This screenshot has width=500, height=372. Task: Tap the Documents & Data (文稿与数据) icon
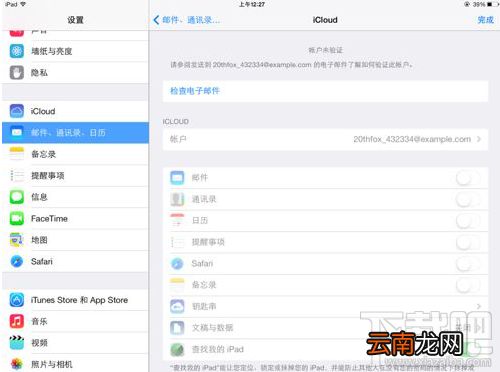click(x=177, y=328)
